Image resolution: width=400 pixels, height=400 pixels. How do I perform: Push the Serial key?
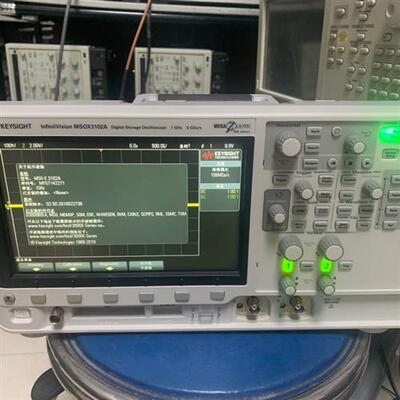395,179
